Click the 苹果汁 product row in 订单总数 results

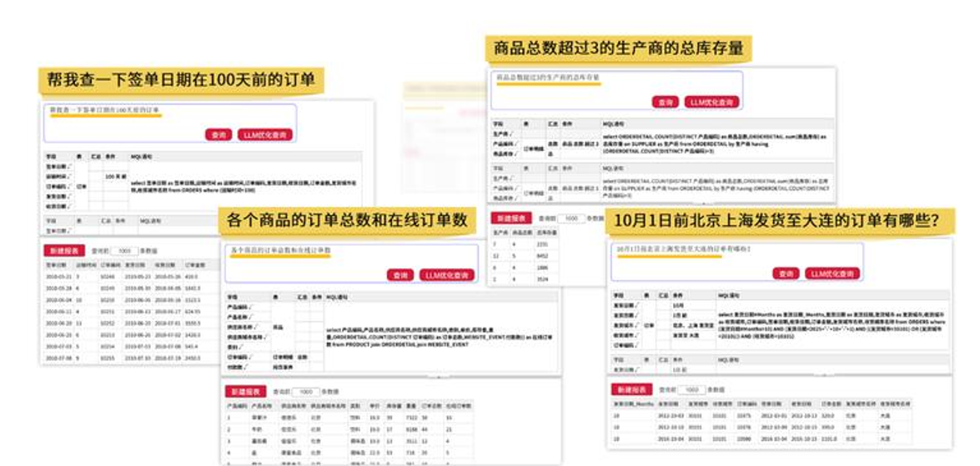(x=349, y=418)
